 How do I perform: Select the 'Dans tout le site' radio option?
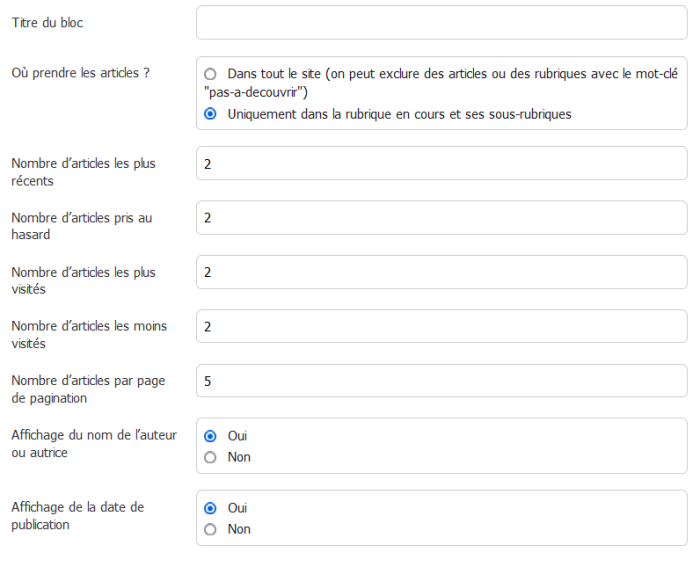pos(210,74)
